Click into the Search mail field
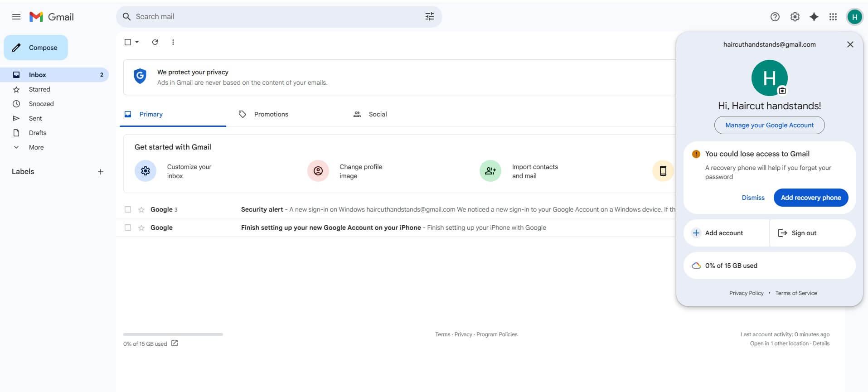Image resolution: width=868 pixels, height=392 pixels. [x=279, y=16]
